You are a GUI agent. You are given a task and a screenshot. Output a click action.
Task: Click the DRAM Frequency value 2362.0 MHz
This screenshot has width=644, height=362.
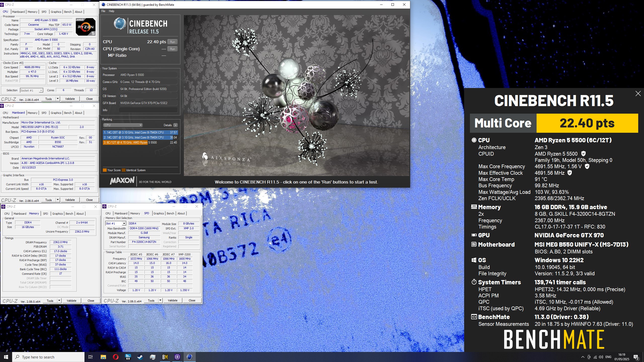pyautogui.click(x=60, y=242)
